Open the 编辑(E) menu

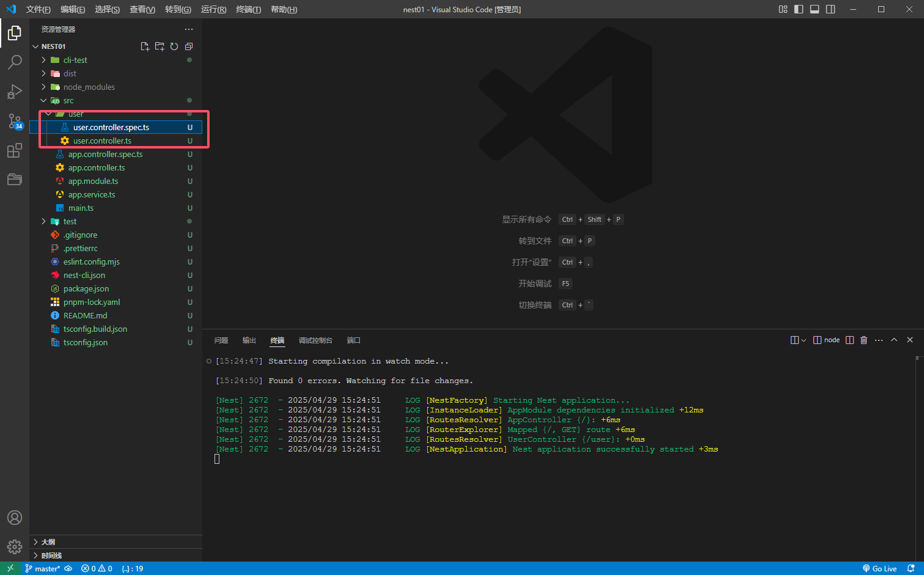click(x=73, y=9)
